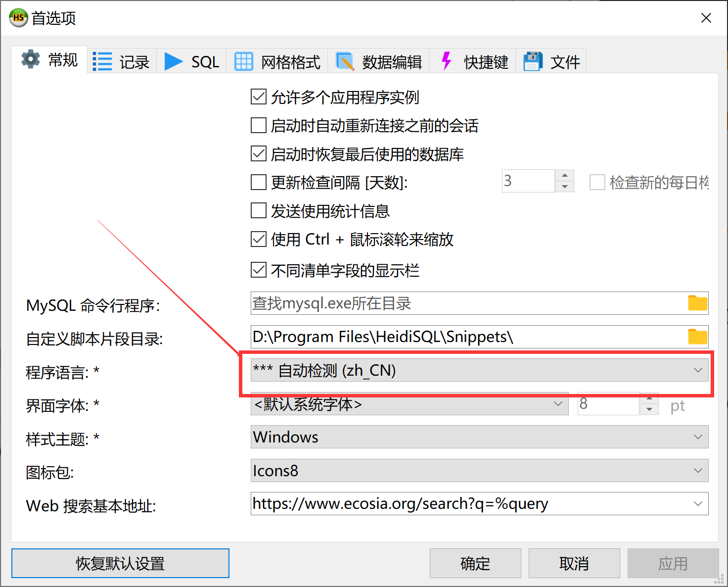This screenshot has height=587, width=728.
Task: Open the 记录 tab
Action: coord(122,61)
